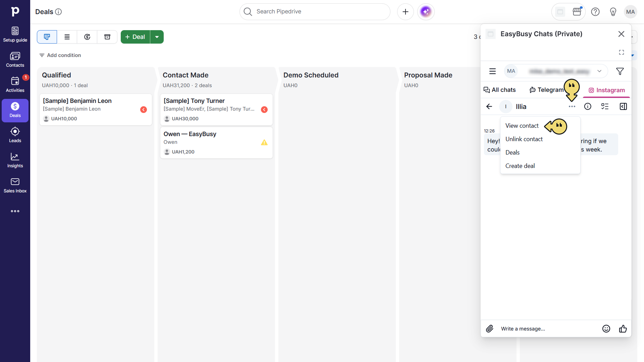Image resolution: width=644 pixels, height=362 pixels.
Task: Expand the Deal button dropdown arrow
Action: tap(157, 37)
